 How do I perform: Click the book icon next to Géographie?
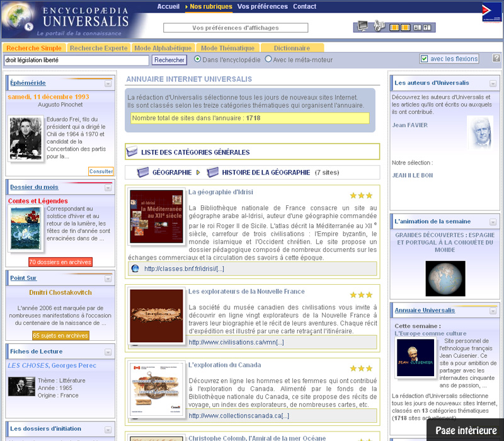[143, 172]
